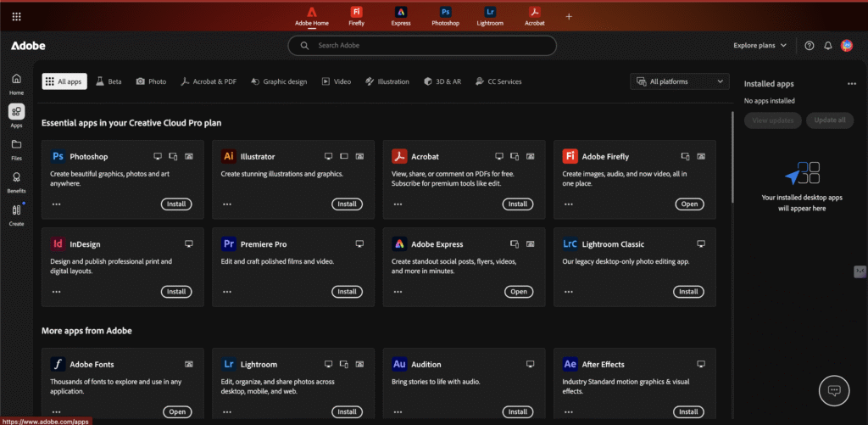
Task: Open notifications bell icon
Action: pyautogui.click(x=827, y=46)
